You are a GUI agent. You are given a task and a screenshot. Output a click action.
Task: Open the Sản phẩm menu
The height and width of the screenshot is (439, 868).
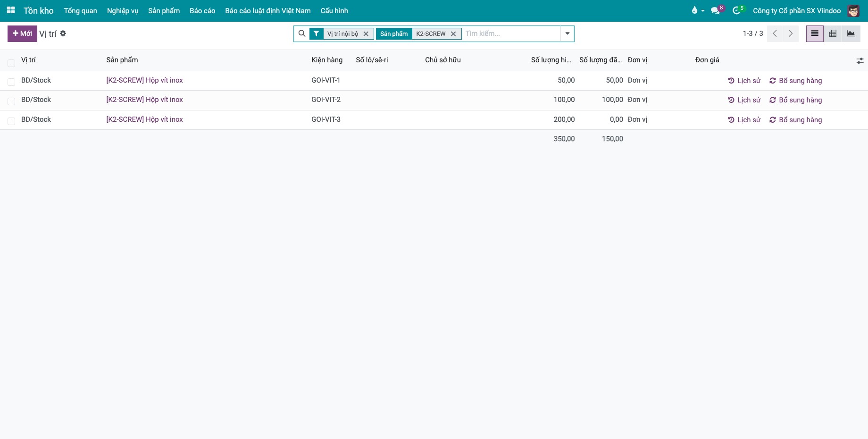tap(164, 10)
